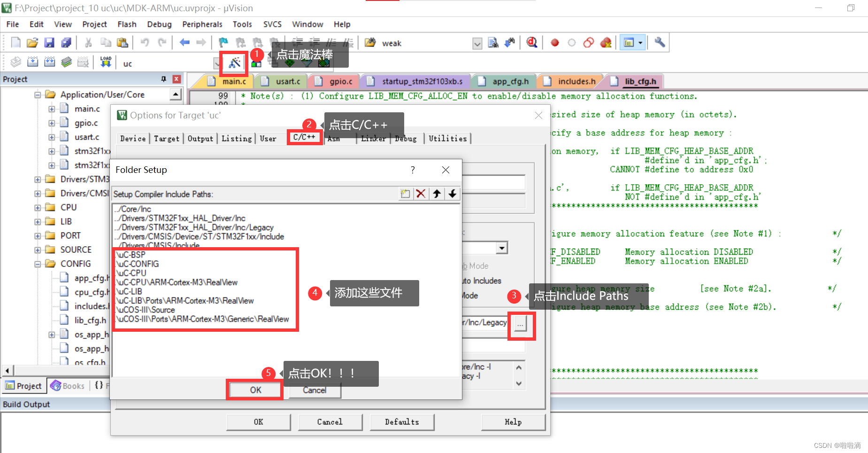Expand SOURCE group in project tree

38,250
